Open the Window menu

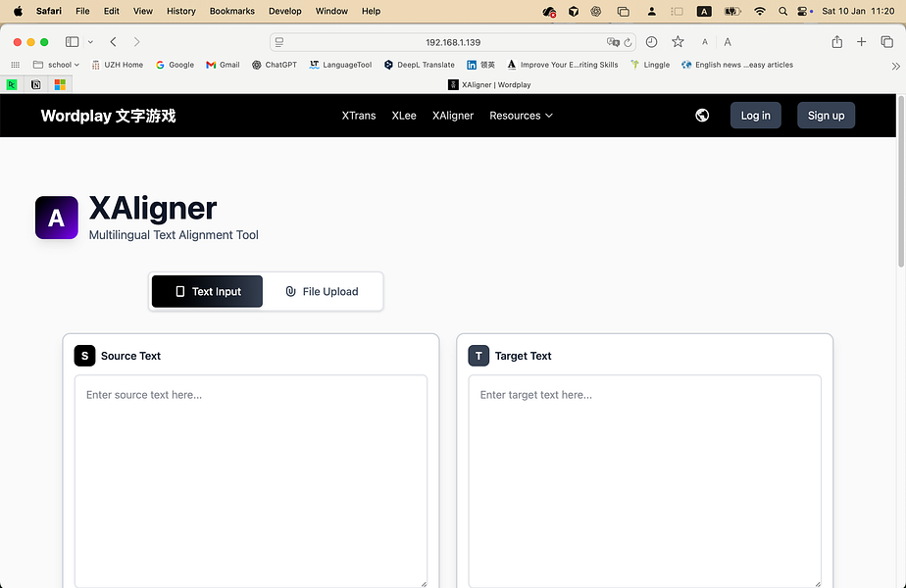[x=331, y=11]
